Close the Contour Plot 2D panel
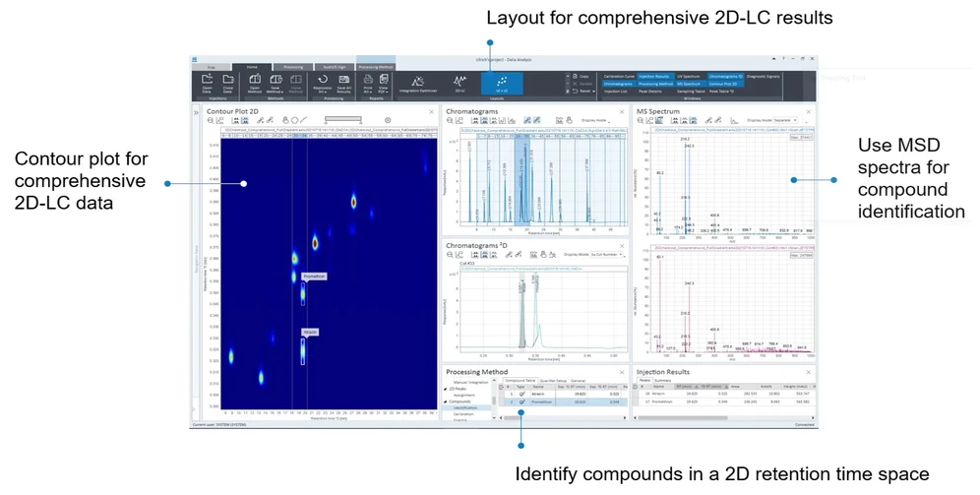 431,112
